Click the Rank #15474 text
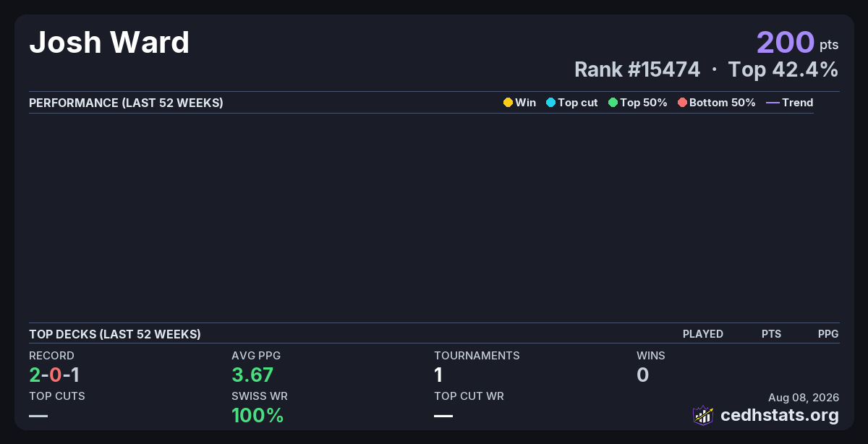This screenshot has width=868, height=444. (637, 69)
